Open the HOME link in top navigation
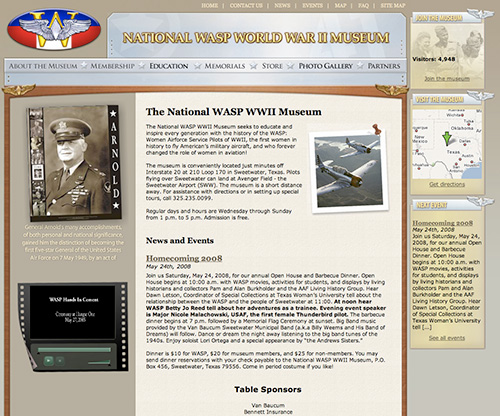500x416 pixels. [210, 6]
